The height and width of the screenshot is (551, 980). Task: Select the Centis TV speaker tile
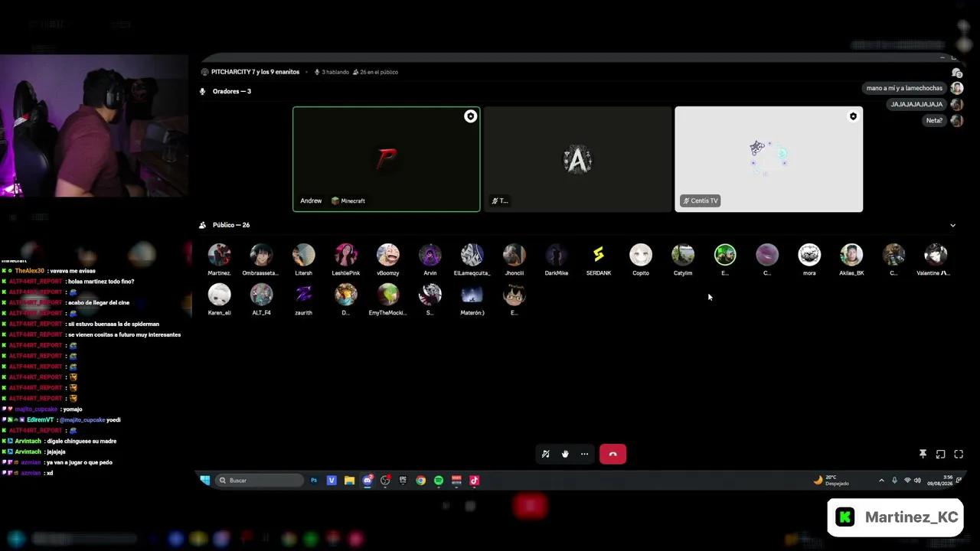click(x=769, y=159)
